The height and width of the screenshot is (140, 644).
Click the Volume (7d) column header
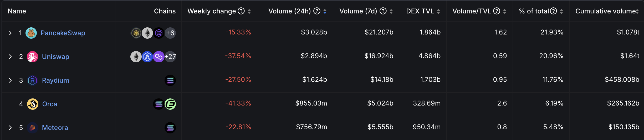(358, 11)
